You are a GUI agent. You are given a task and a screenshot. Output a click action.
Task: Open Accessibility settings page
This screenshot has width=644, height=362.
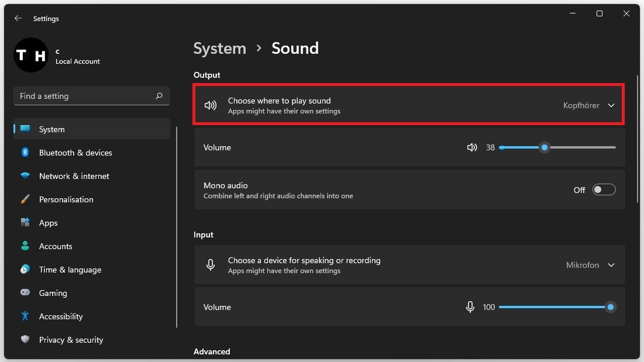coord(61,316)
